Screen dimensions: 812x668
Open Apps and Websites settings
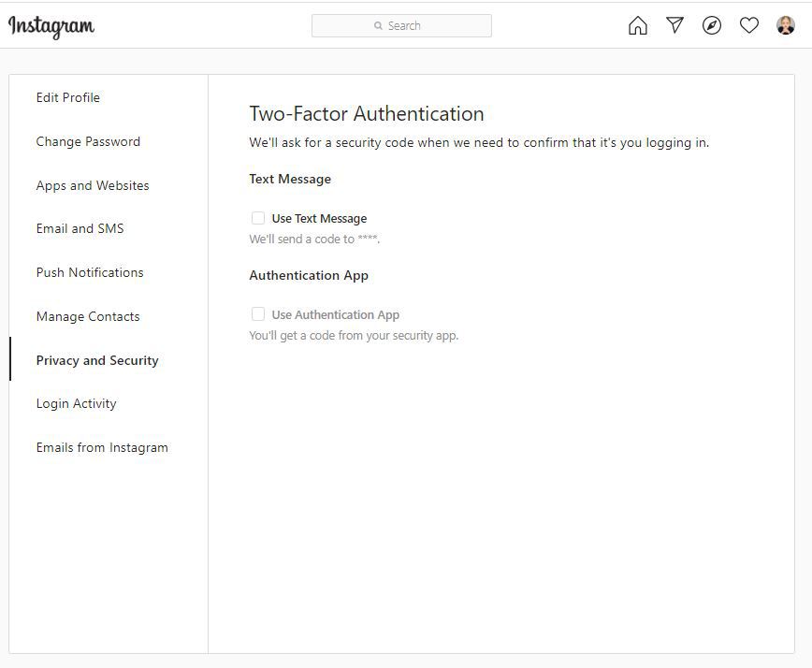click(x=93, y=185)
